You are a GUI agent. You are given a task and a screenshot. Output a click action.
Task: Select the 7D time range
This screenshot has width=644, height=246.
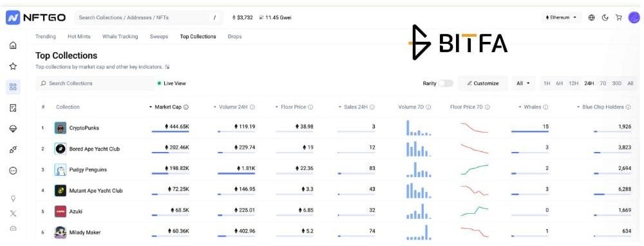[x=603, y=83]
